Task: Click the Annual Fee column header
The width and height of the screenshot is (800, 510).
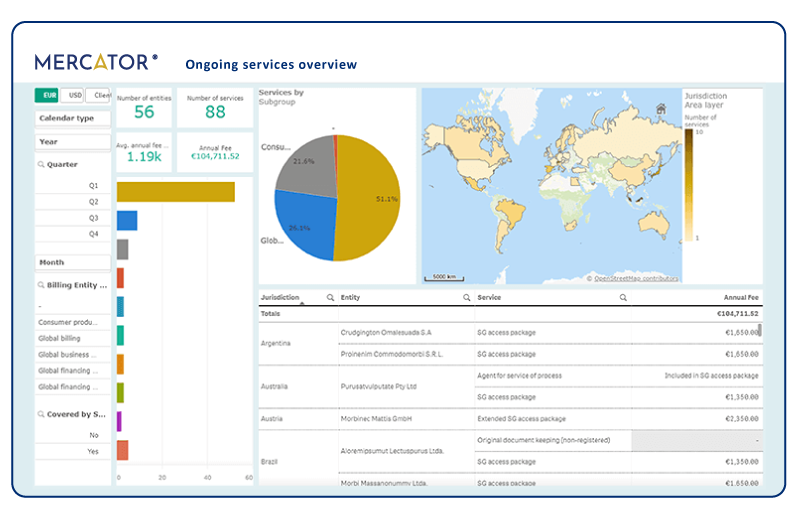Action: (x=741, y=297)
